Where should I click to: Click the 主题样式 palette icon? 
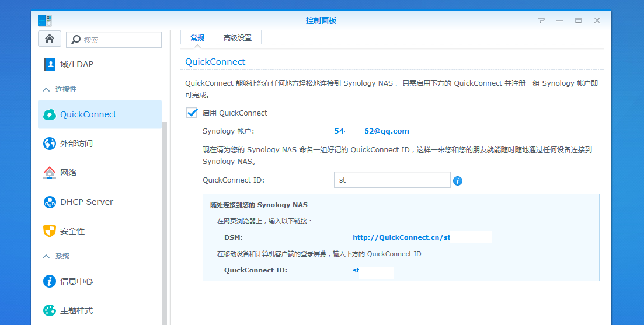(50, 310)
